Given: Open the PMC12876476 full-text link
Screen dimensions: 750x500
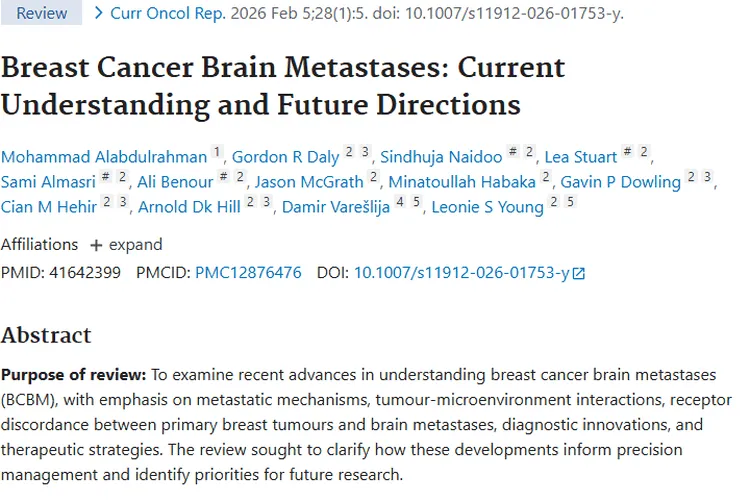Looking at the screenshot, I should (x=248, y=272).
